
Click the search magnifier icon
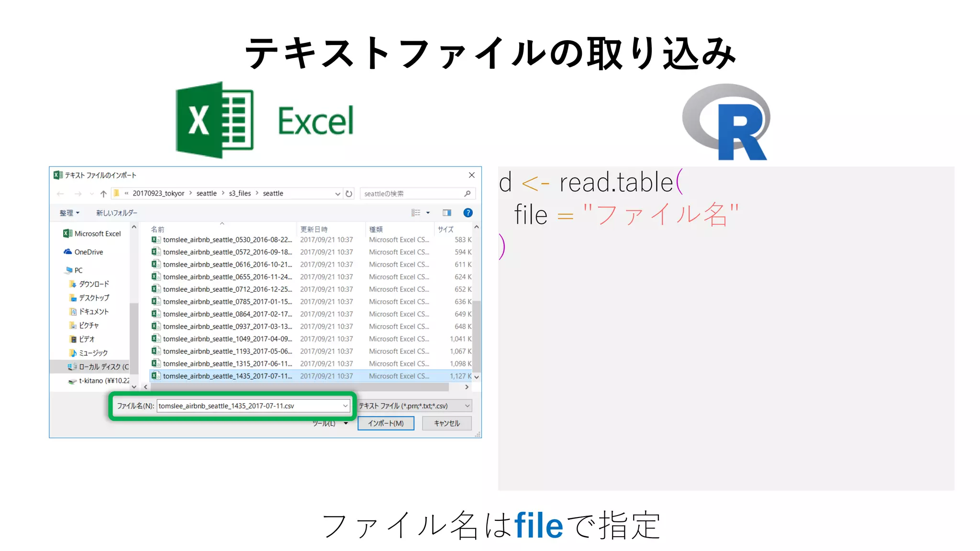pos(468,194)
